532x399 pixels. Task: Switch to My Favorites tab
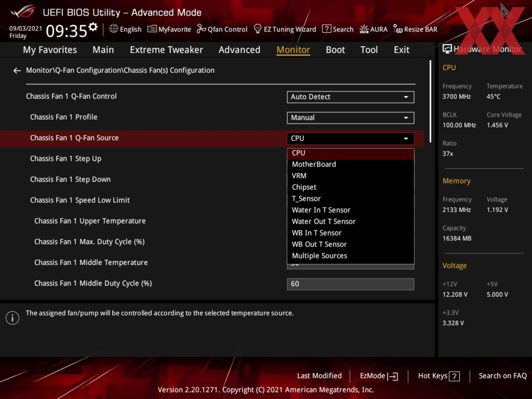click(x=50, y=50)
